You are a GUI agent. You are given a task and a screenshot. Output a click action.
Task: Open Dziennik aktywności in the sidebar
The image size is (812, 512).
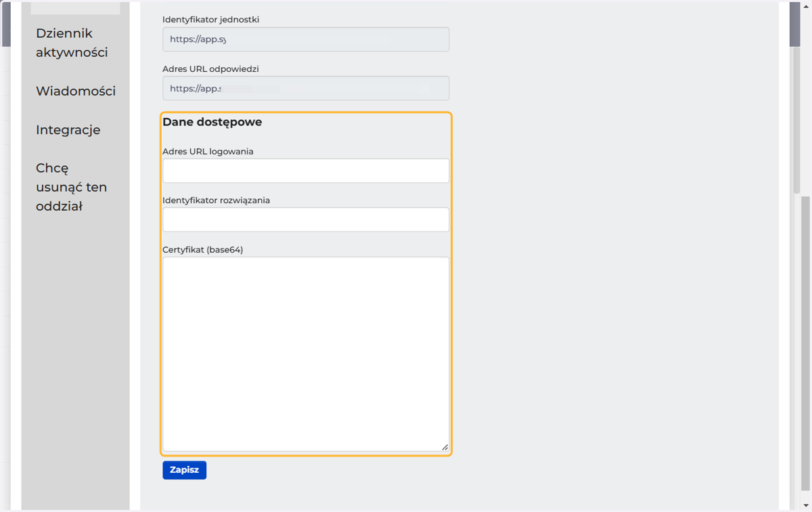[x=72, y=43]
